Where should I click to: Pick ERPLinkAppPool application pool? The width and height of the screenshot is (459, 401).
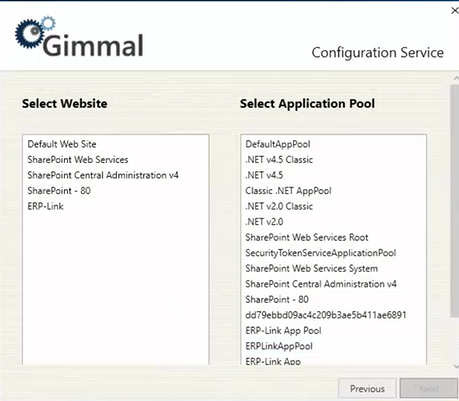click(x=279, y=346)
